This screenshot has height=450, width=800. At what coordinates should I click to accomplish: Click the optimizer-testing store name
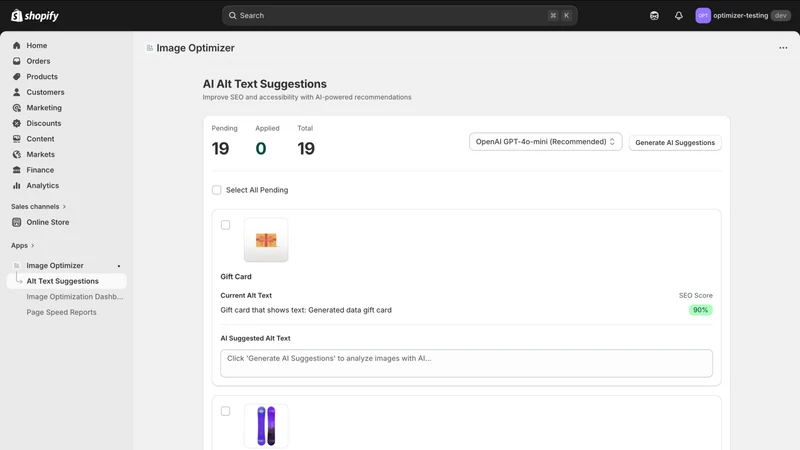coord(740,15)
